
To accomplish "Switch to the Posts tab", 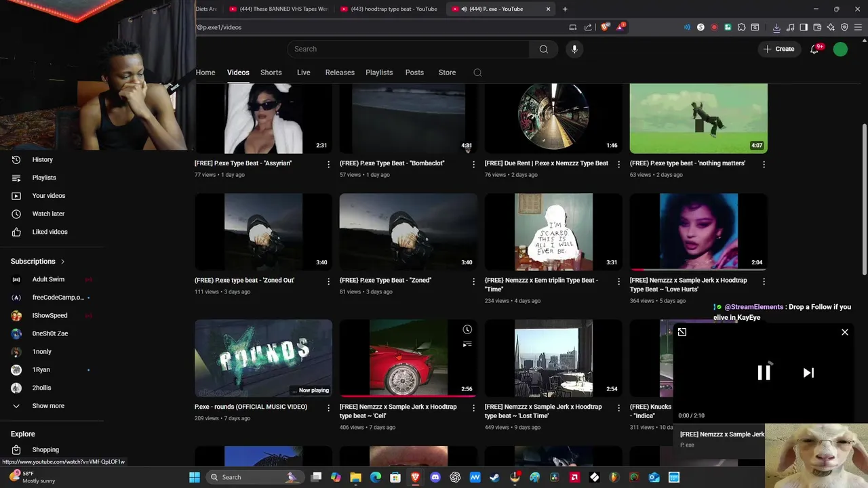I will point(414,73).
